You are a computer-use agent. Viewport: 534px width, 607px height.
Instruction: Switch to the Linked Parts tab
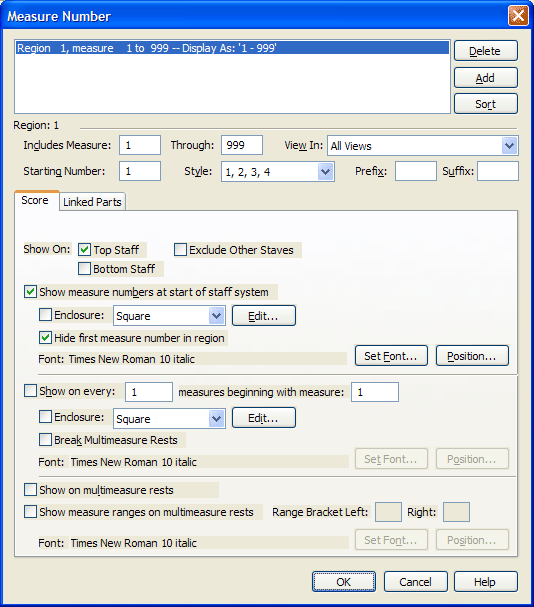click(92, 202)
